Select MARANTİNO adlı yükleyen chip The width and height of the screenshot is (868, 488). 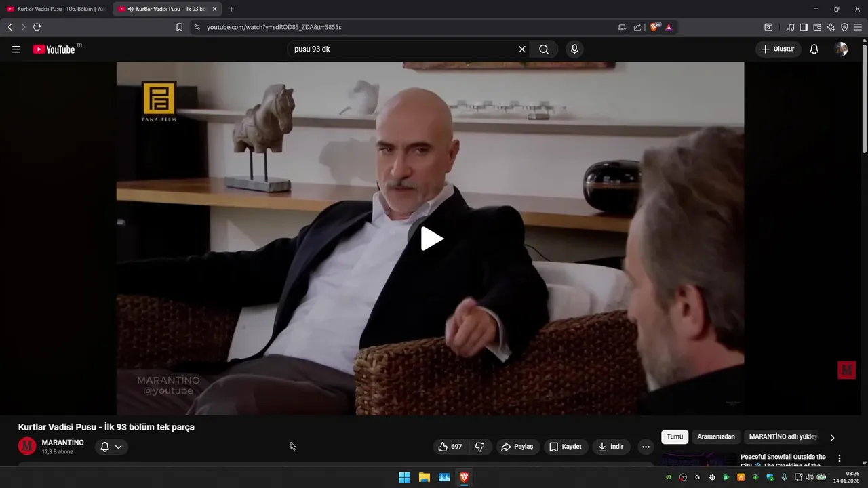[x=783, y=437]
